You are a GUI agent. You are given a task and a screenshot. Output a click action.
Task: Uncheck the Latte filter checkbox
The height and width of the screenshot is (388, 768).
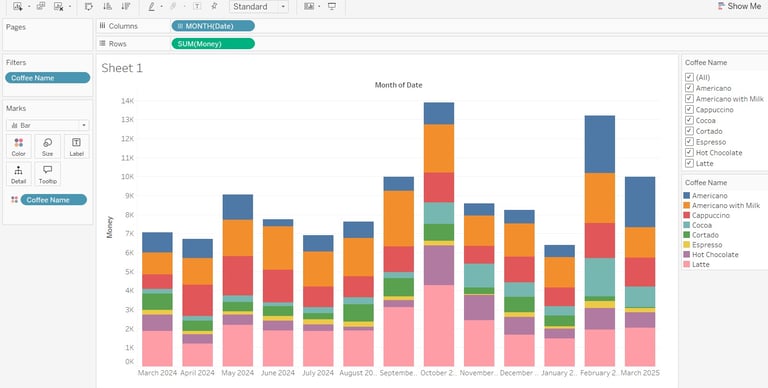pos(689,164)
